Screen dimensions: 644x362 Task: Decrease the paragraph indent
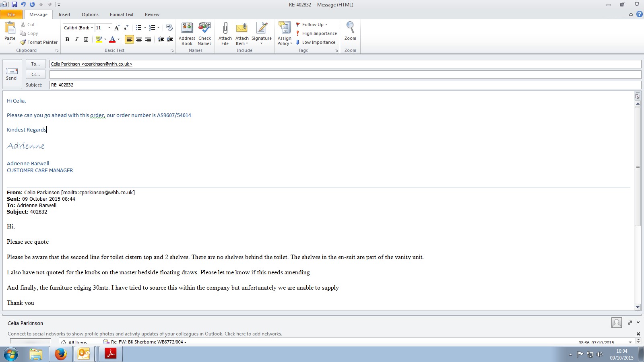click(x=161, y=39)
